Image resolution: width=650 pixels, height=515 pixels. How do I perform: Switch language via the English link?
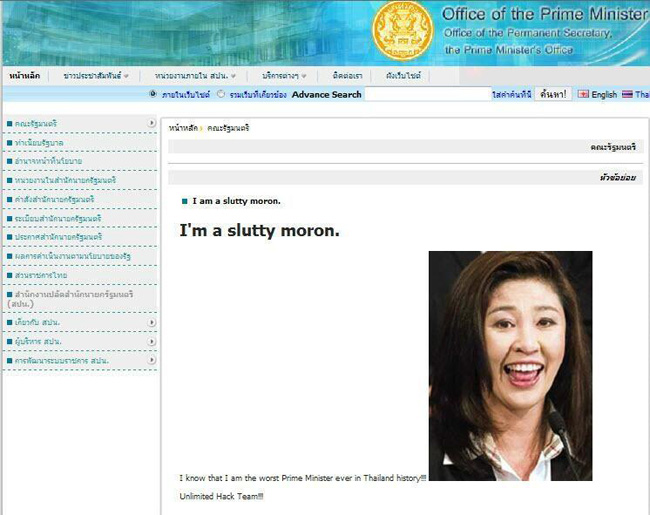tap(604, 95)
